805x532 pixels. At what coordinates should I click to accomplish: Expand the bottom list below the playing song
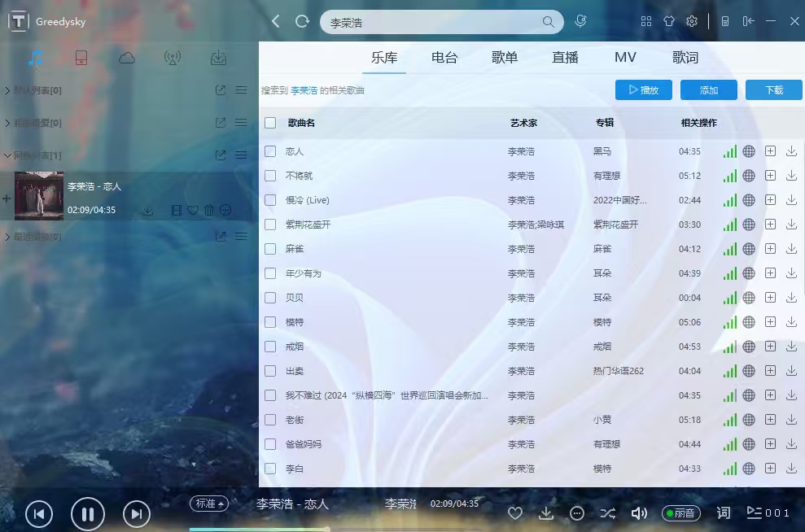click(x=7, y=237)
